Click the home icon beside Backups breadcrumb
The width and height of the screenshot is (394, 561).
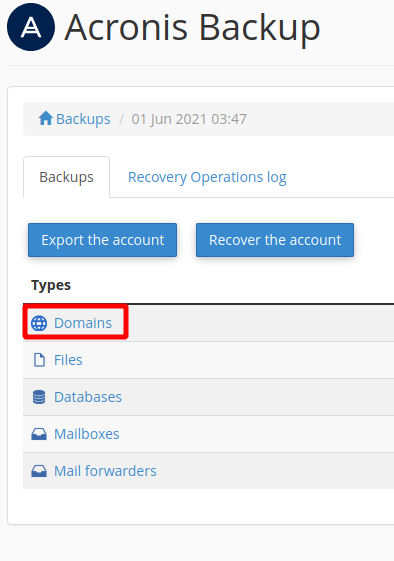[46, 118]
